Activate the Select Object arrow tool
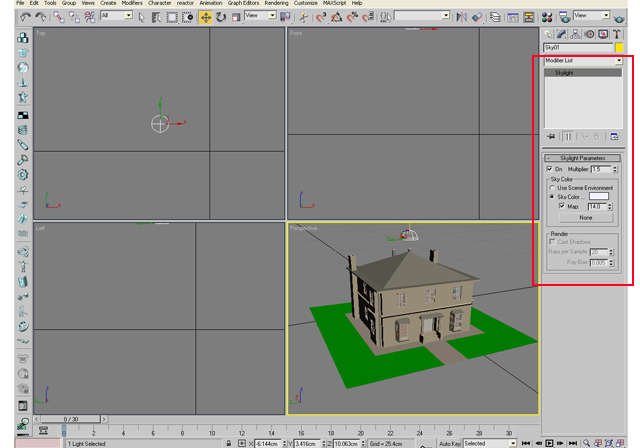 [x=143, y=16]
